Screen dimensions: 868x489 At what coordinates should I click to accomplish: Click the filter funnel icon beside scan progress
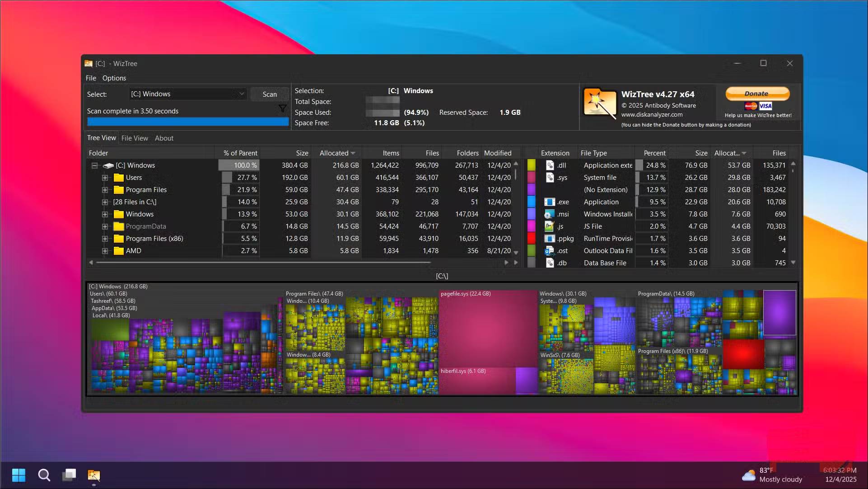283,108
